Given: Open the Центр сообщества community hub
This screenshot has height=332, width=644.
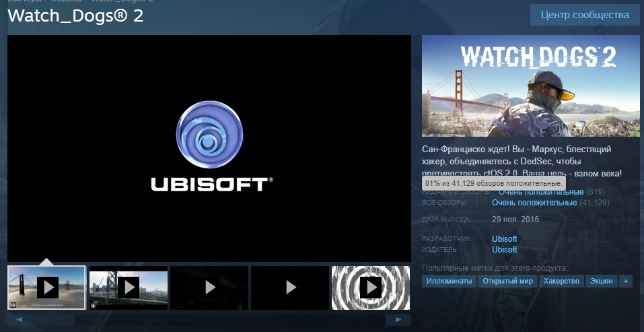Looking at the screenshot, I should click(585, 15).
